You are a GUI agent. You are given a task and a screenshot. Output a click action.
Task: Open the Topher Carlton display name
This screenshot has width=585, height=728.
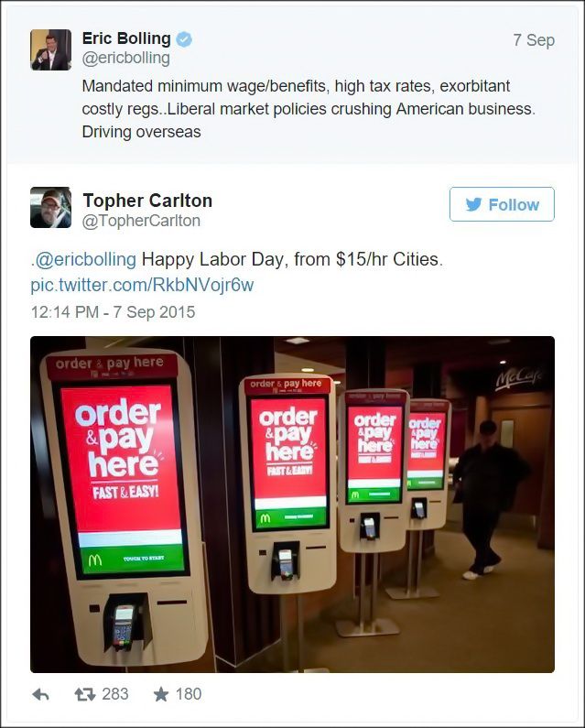click(x=147, y=201)
